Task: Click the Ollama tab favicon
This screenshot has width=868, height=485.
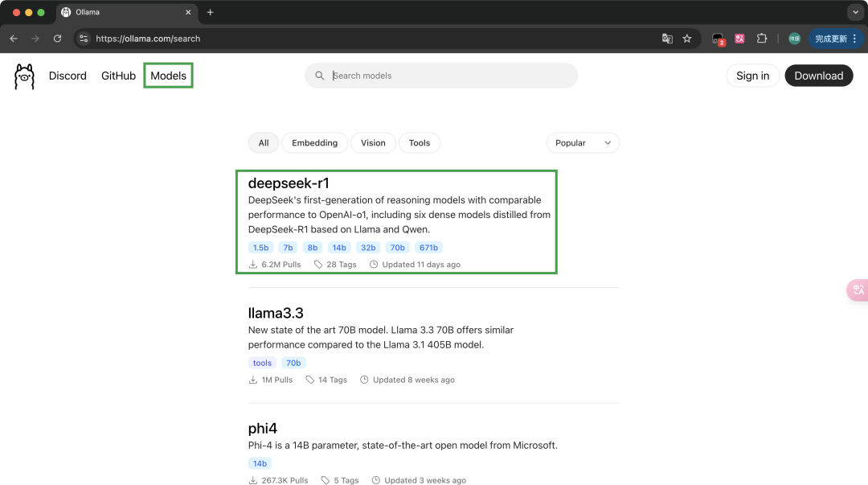Action: 66,12
